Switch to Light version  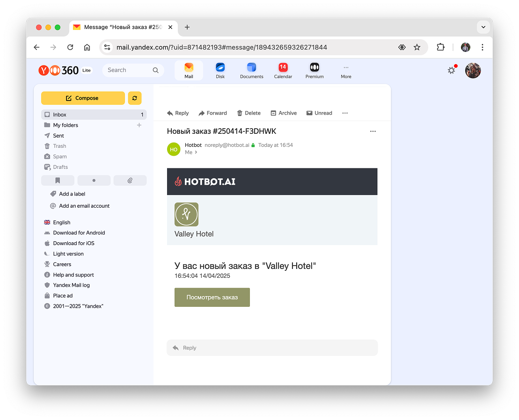tap(68, 253)
